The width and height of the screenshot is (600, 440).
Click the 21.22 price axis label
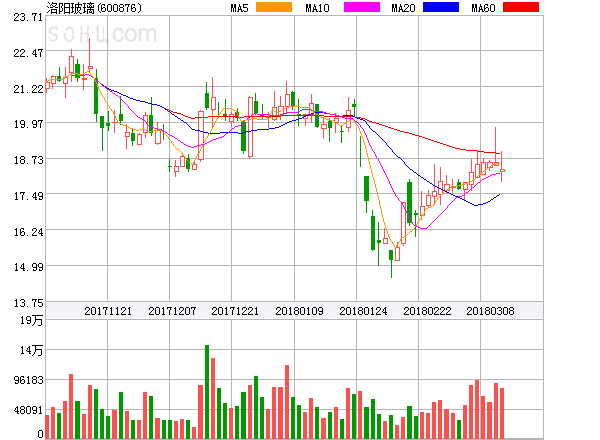tap(28, 89)
